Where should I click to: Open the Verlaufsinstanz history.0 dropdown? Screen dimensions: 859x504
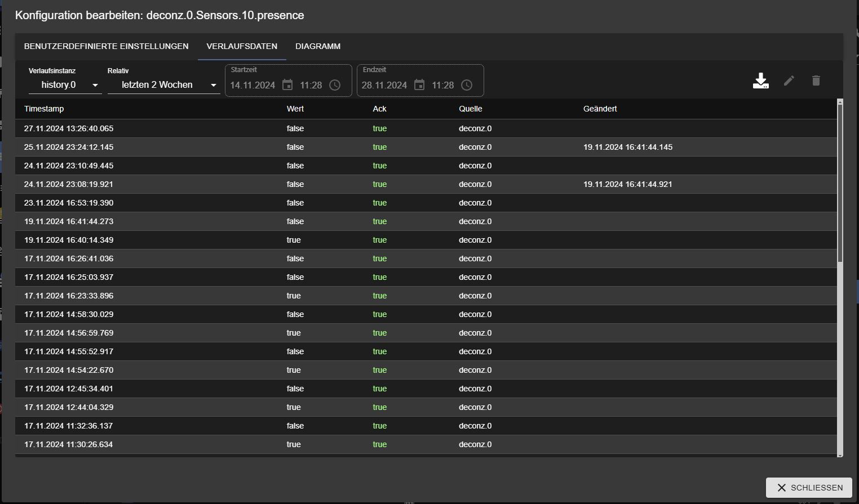[65, 85]
